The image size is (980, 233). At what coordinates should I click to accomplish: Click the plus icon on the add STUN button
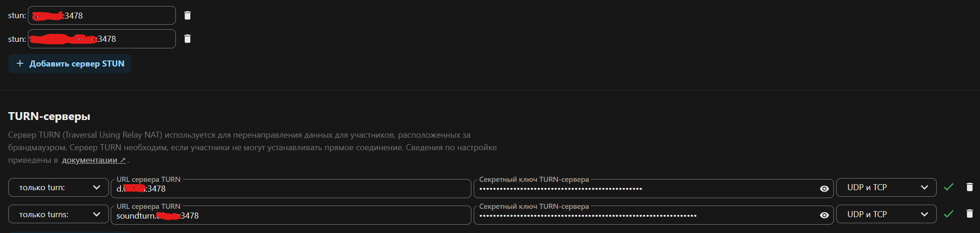[20, 63]
